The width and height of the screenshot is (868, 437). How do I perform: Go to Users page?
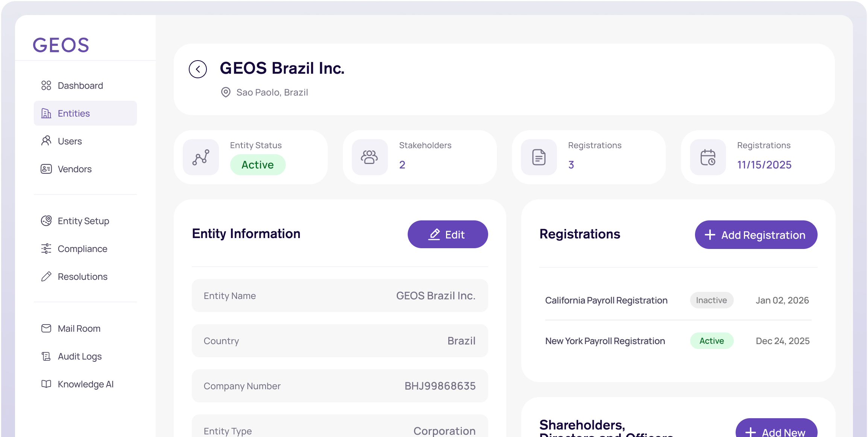coord(70,141)
